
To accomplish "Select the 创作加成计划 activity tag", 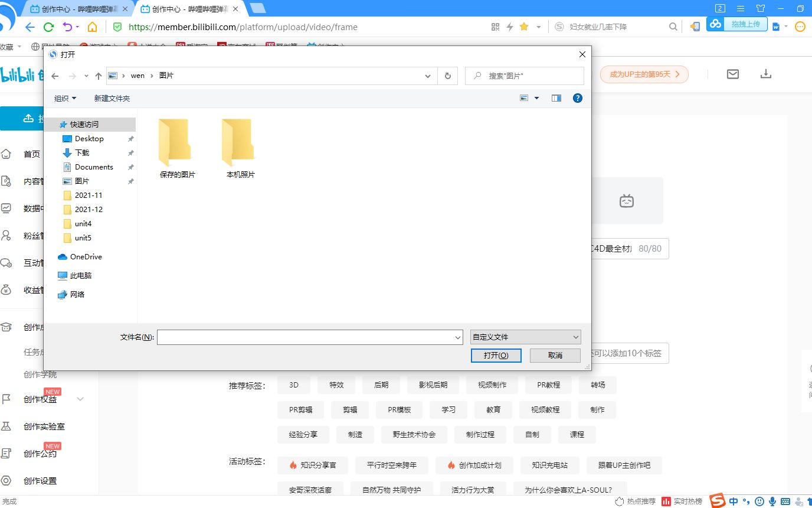I will coord(474,465).
